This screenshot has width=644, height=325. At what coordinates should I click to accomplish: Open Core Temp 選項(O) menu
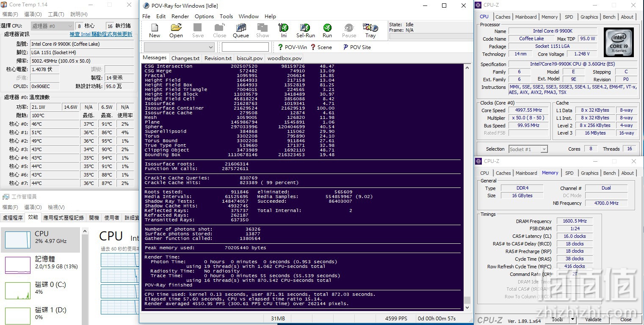click(33, 14)
